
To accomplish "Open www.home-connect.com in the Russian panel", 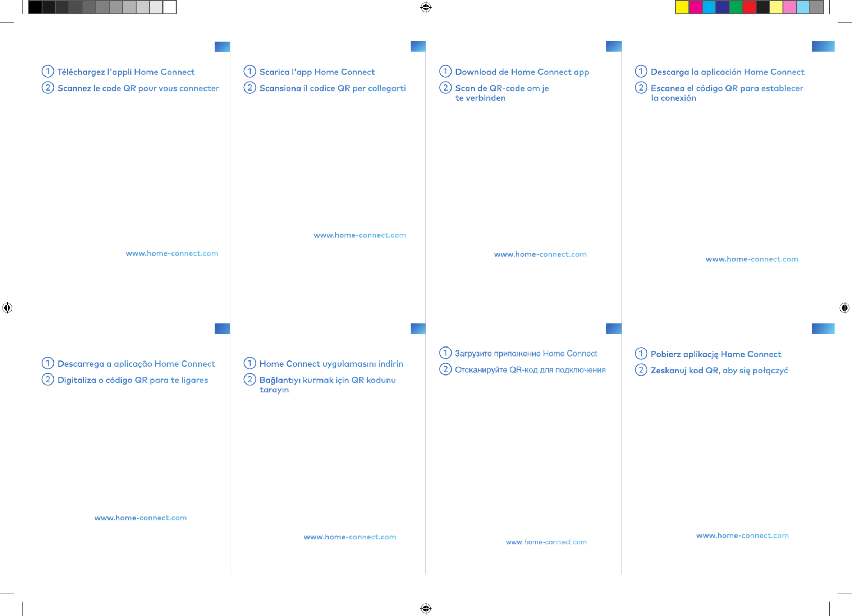I will tap(546, 542).
